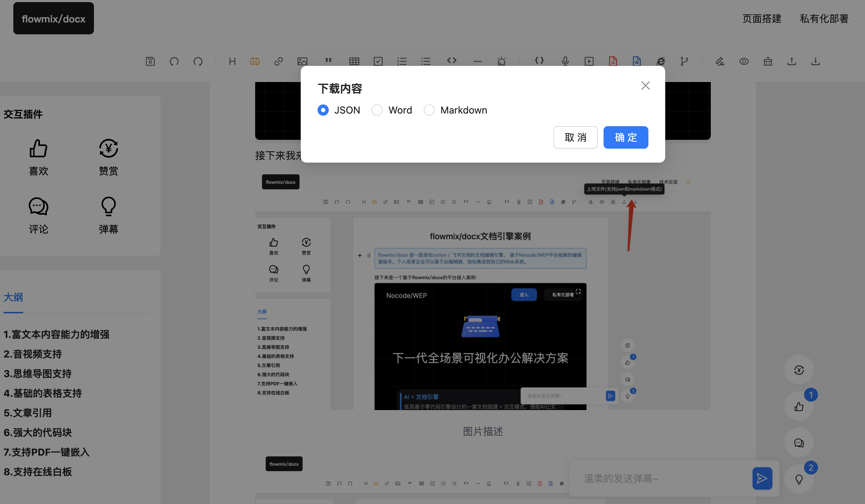Insert a checklist with the checkbox icon

[x=378, y=61]
